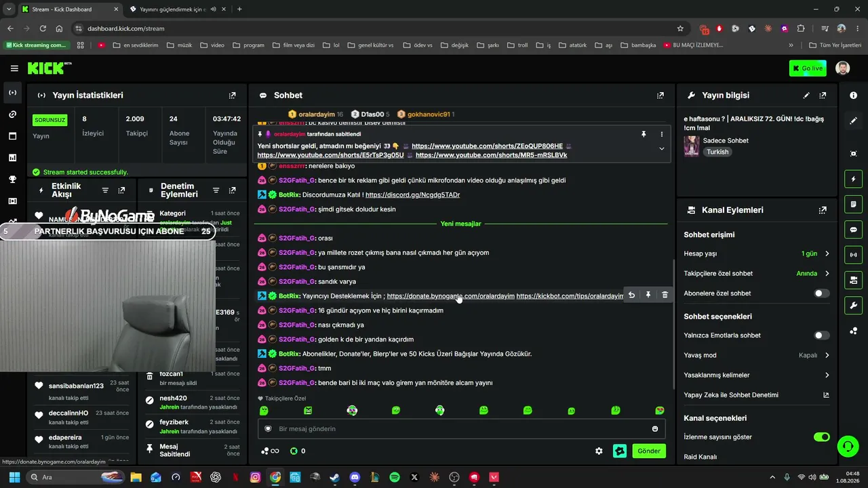Open Yapay Zeka ile Sohbet Denetimi link
This screenshot has width=868, height=488.
click(x=757, y=395)
